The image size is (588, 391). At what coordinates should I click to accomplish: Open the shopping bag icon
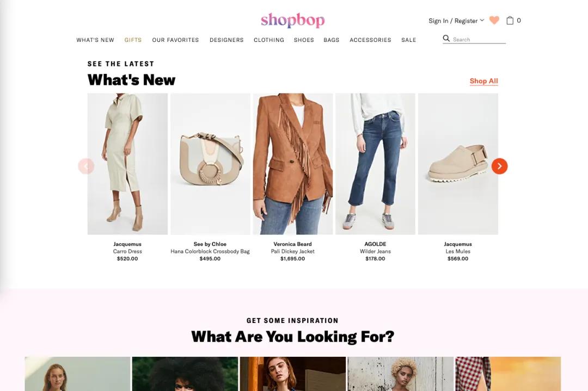pyautogui.click(x=510, y=20)
